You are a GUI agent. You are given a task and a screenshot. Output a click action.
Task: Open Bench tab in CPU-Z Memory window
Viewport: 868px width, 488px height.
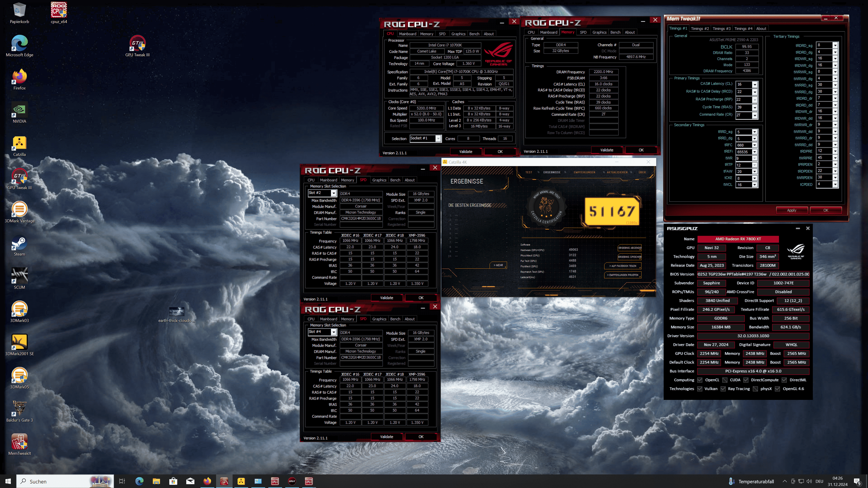[x=615, y=32]
